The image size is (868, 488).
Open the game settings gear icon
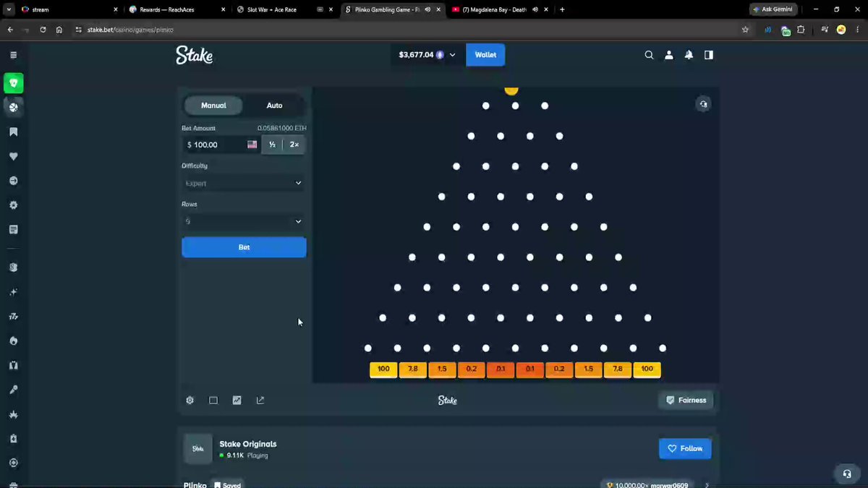[190, 401]
